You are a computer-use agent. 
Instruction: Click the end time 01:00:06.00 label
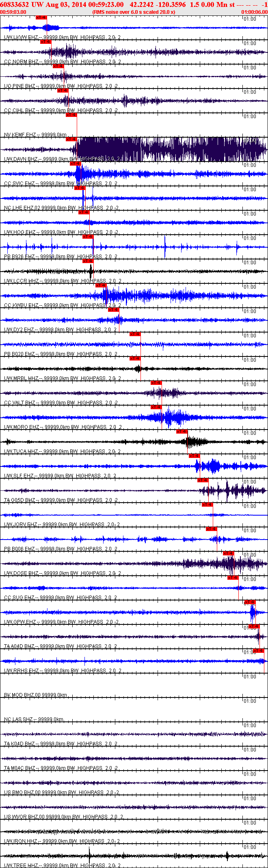pos(254,12)
